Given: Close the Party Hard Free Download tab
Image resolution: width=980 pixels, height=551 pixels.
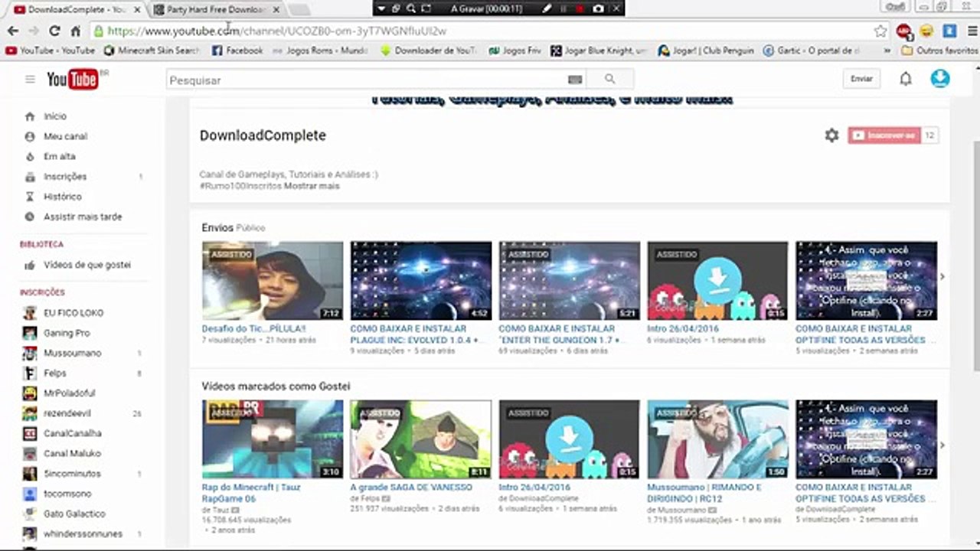Looking at the screenshot, I should click(276, 9).
